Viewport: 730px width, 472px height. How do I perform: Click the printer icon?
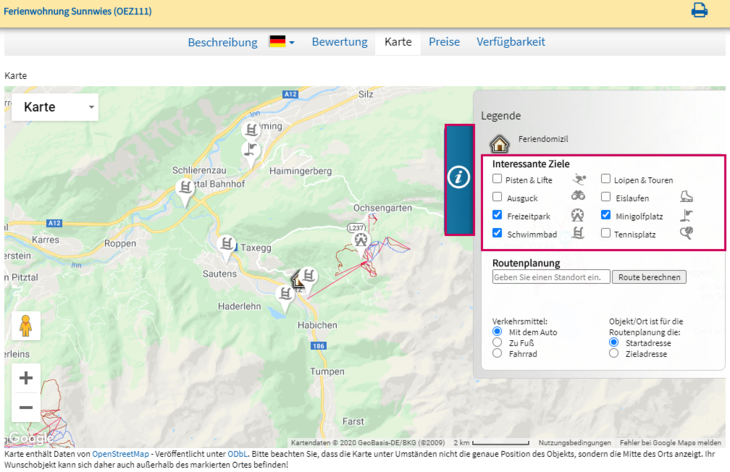point(699,11)
